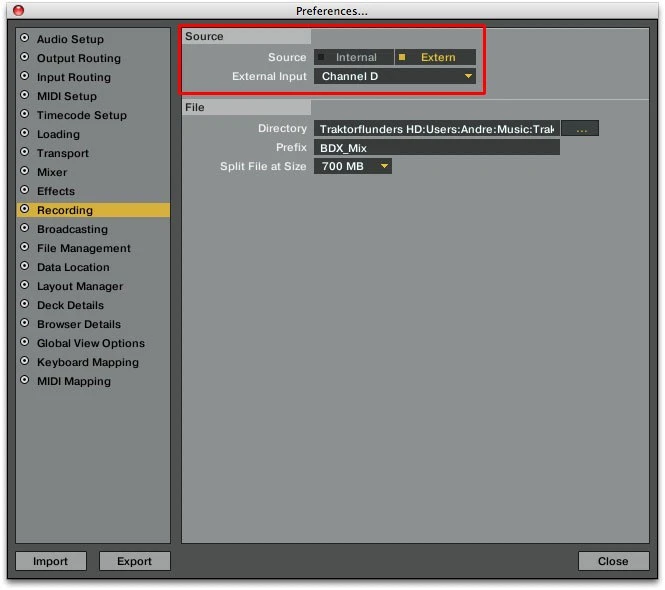Image resolution: width=665 pixels, height=590 pixels.
Task: Click the bullet icon beside Mixer
Action: click(x=24, y=172)
